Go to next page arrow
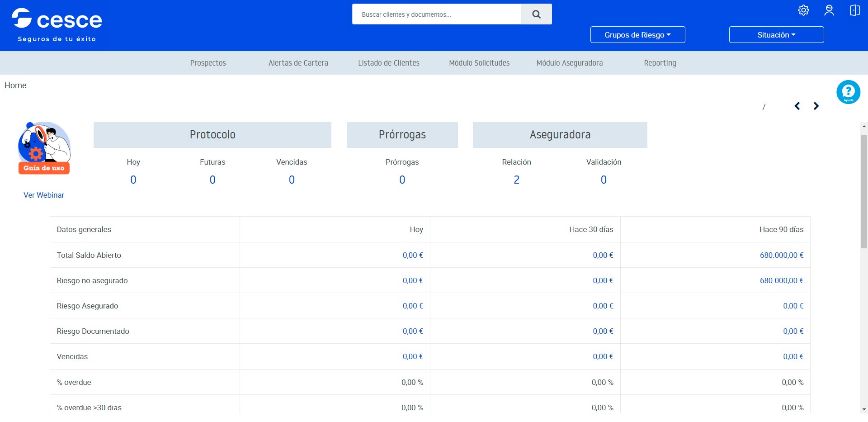 coord(816,106)
